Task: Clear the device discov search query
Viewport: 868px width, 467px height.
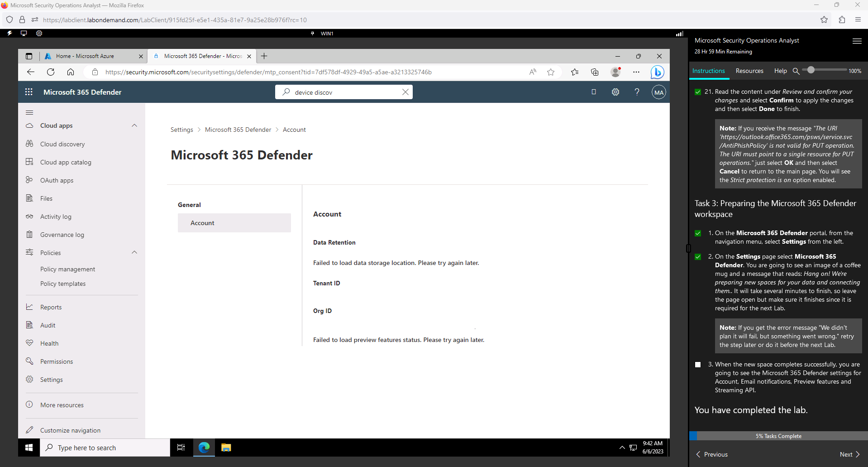Action: click(x=405, y=91)
